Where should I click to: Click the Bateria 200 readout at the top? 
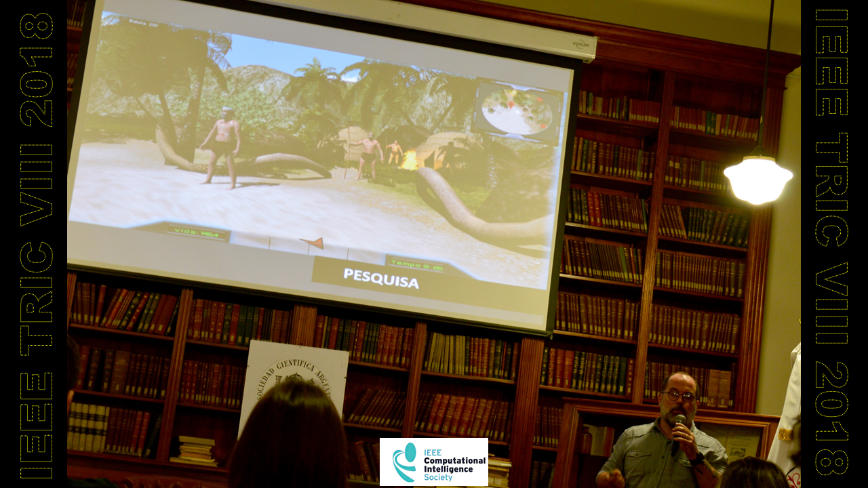pyautogui.click(x=143, y=22)
